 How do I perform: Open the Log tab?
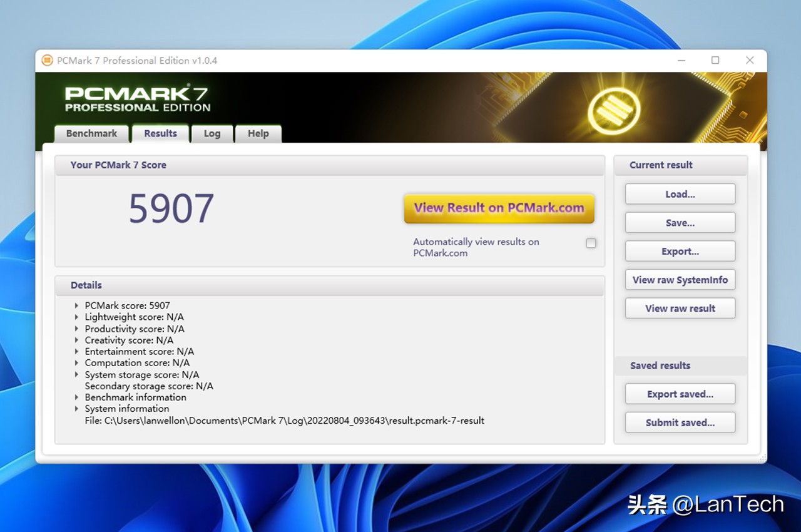pos(212,134)
